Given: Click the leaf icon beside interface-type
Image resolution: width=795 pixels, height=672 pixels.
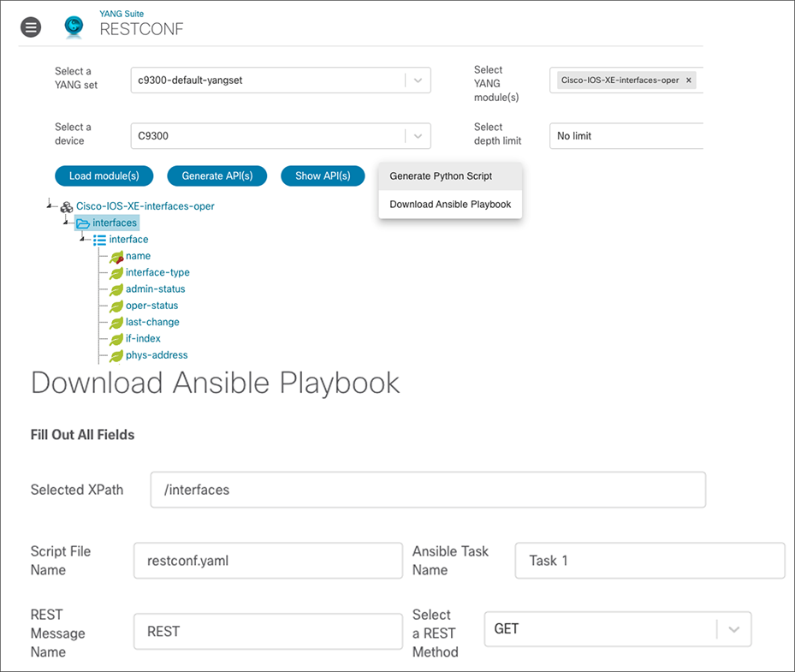Looking at the screenshot, I should click(116, 273).
